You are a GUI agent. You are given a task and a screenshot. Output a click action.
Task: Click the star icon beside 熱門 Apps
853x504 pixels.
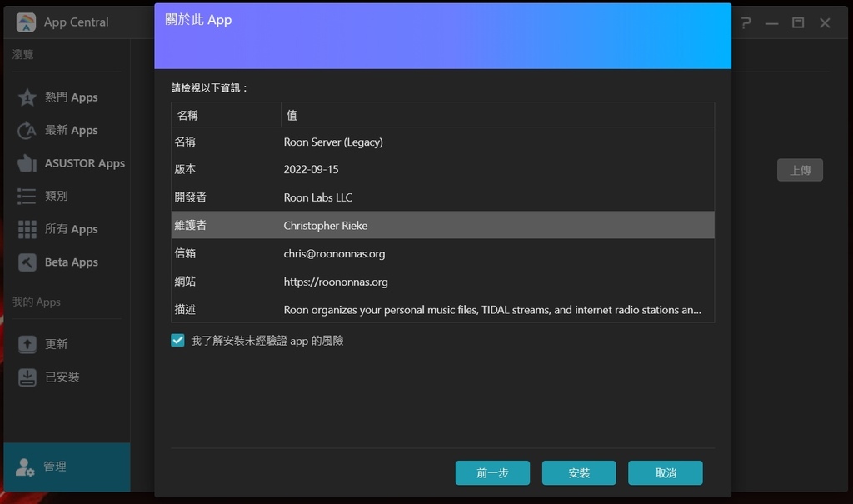tap(27, 97)
